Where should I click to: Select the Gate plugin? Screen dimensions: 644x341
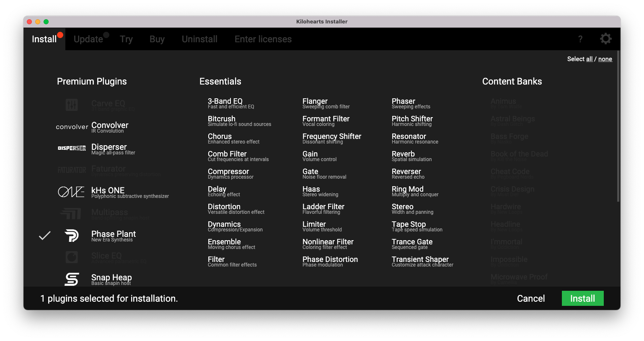point(324,174)
